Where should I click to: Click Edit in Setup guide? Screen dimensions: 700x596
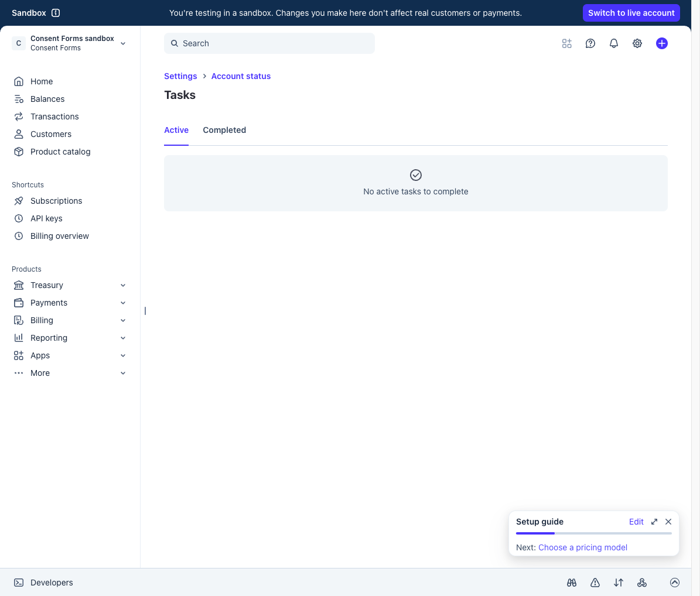pos(636,522)
